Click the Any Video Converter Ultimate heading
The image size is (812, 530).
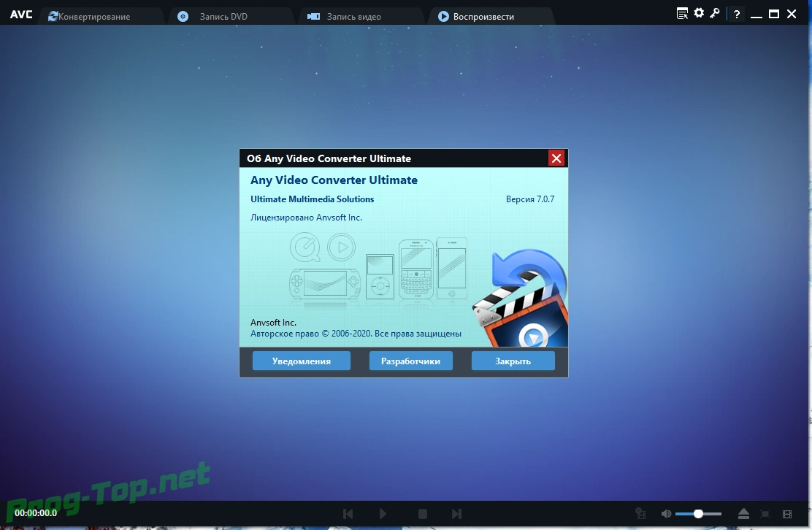click(334, 180)
